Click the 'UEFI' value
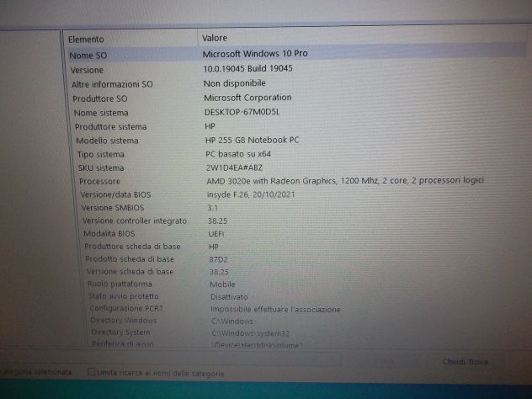 pos(216,234)
